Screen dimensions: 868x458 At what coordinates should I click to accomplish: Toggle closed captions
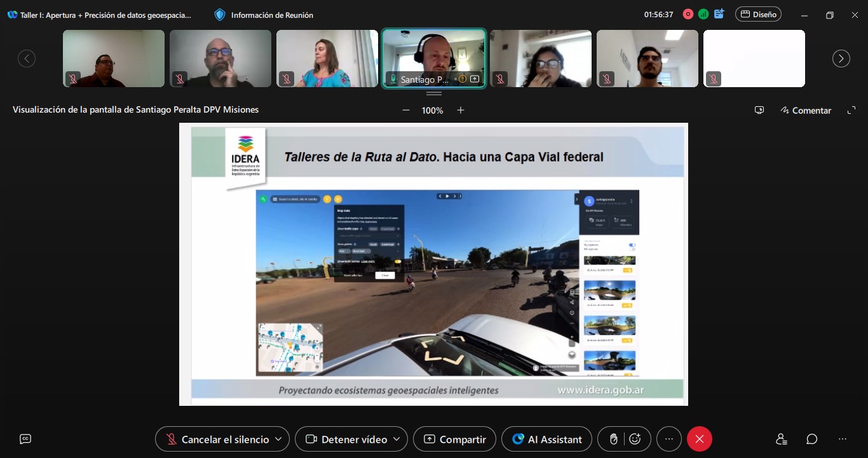click(25, 439)
